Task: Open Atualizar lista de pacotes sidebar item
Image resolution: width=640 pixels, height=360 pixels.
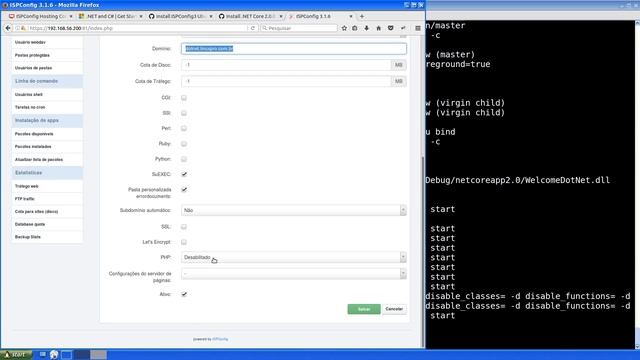Action: 47,160
